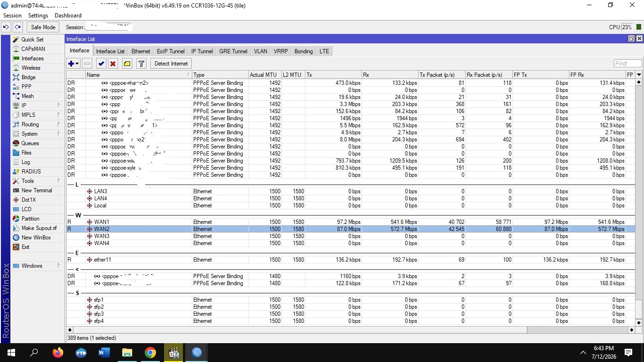Enable the selected interface with the blue checkmark
The width and height of the screenshot is (644, 362).
[x=101, y=64]
